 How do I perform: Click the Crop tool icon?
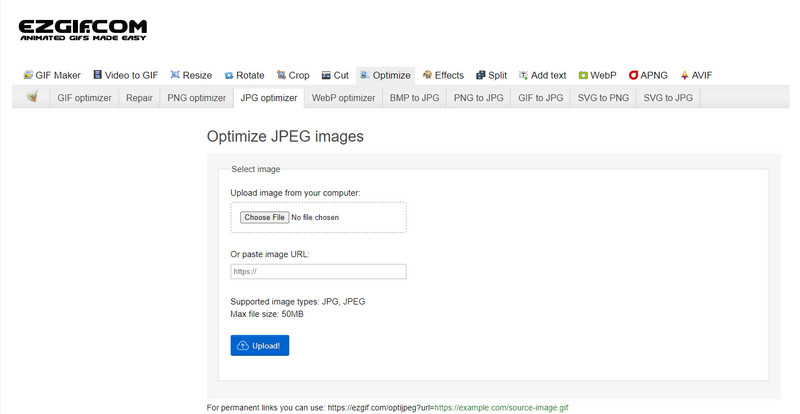click(x=281, y=75)
